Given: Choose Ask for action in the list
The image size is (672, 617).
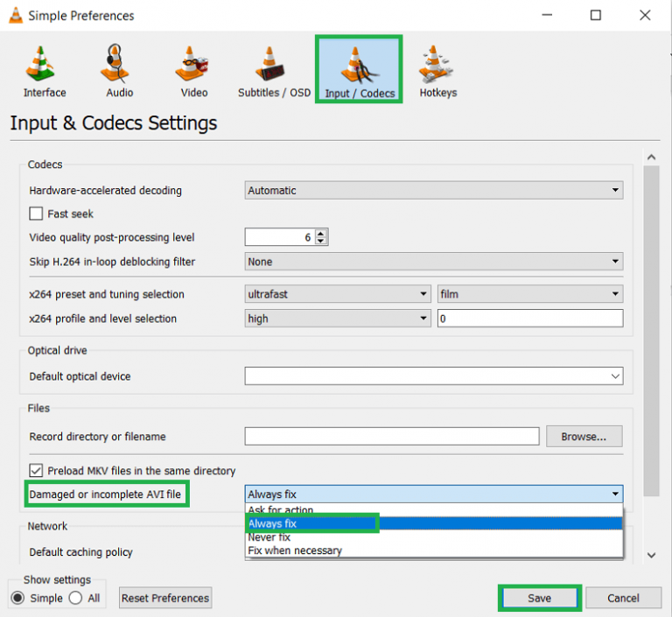Looking at the screenshot, I should pos(434,510).
